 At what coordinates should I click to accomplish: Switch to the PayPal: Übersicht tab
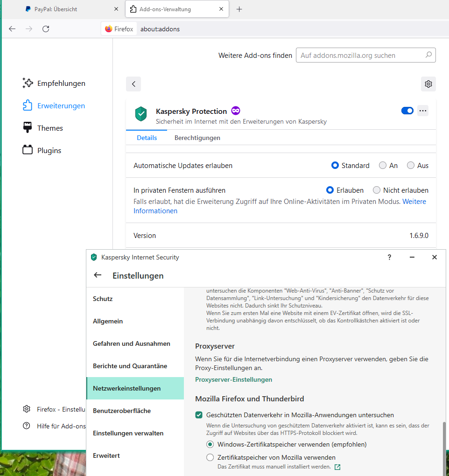(71, 9)
